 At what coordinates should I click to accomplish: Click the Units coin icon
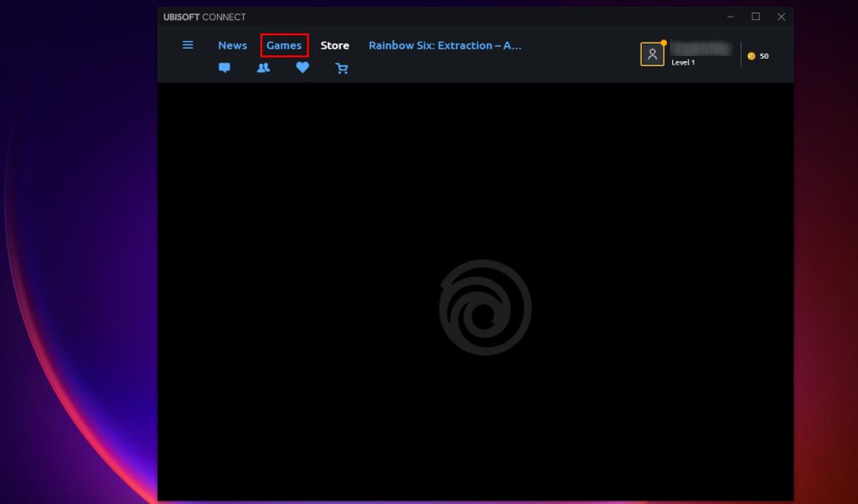[x=752, y=56]
